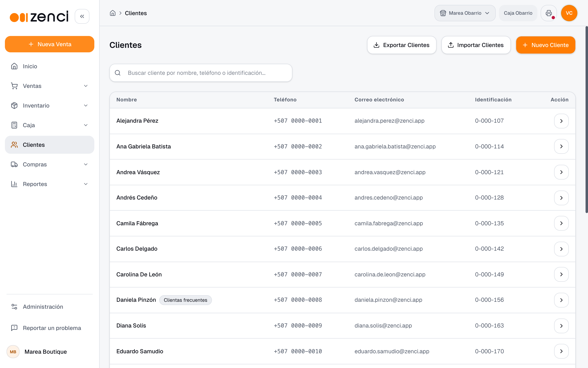Viewport: 588px width, 368px height.
Task: Expand the Inventario menu
Action: pos(49,106)
